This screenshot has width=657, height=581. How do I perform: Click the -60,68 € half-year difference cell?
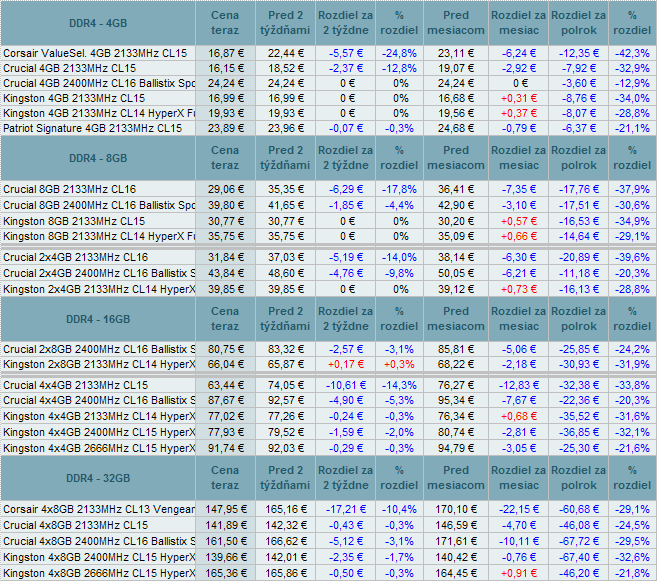click(579, 509)
